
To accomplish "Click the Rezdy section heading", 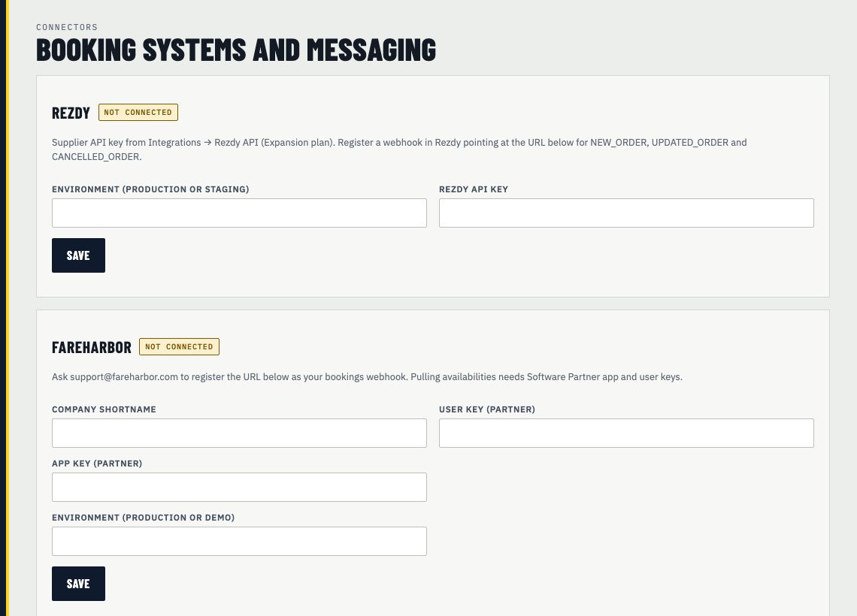I will (71, 113).
